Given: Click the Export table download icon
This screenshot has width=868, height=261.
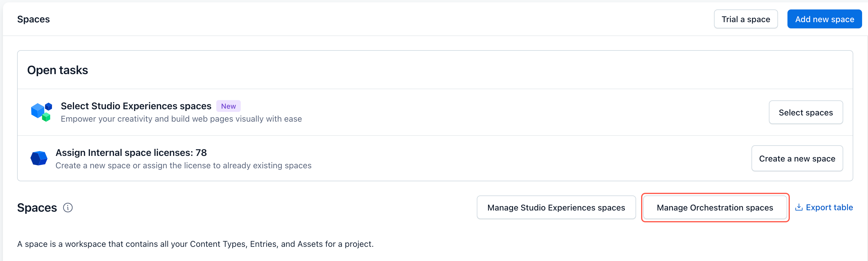Looking at the screenshot, I should click(x=799, y=207).
